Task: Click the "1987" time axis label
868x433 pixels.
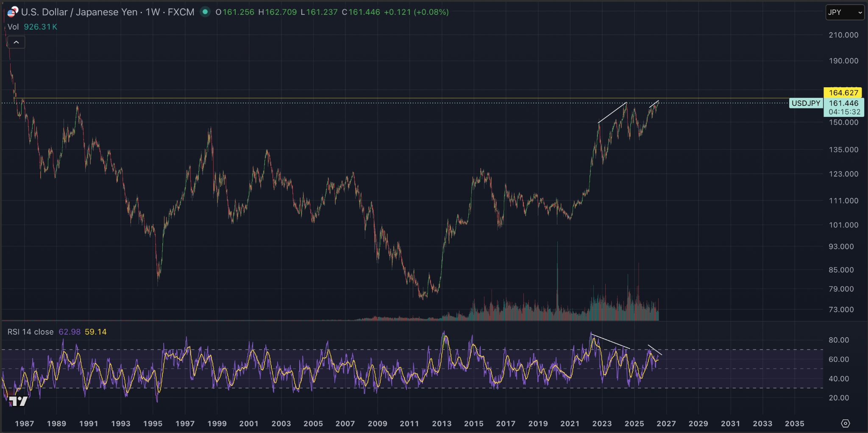Action: 24,423
